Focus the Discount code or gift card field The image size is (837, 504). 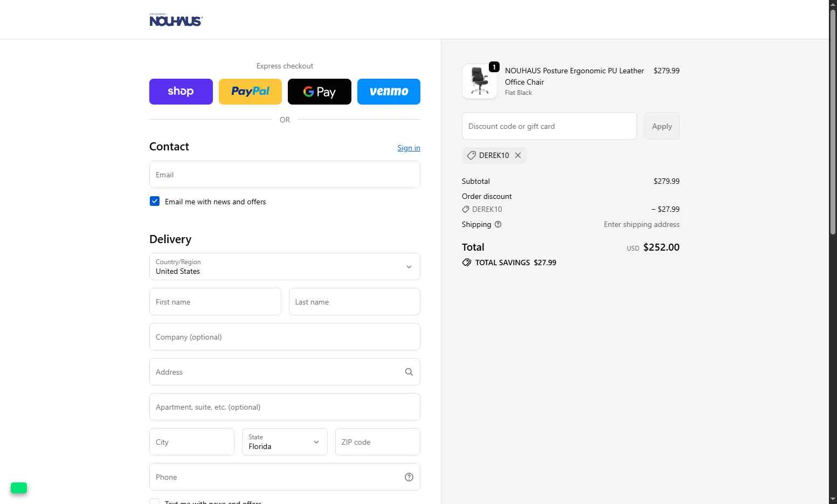point(549,126)
